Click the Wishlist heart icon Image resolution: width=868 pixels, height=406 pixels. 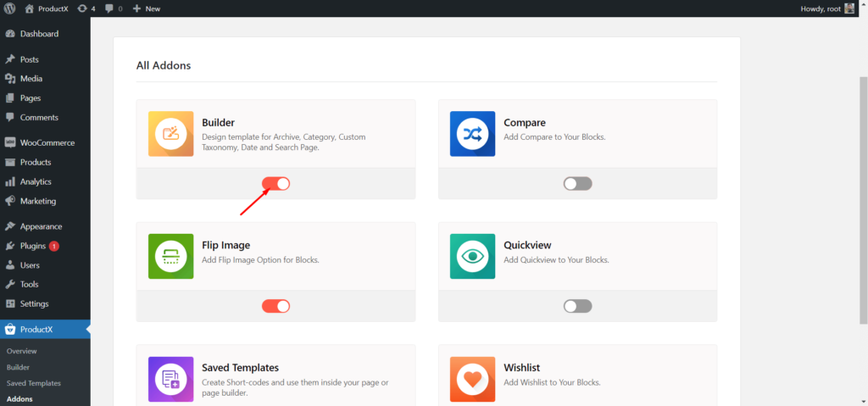(x=472, y=379)
